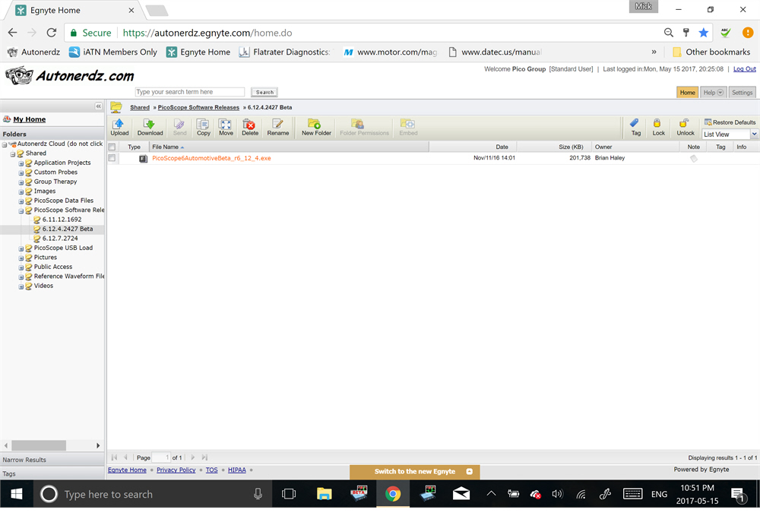Click Restore Defaults
The height and width of the screenshot is (532, 760).
coord(730,122)
